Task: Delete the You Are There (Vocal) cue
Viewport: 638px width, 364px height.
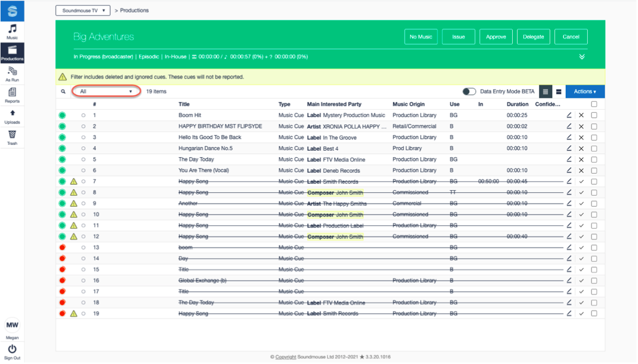Action: point(581,170)
